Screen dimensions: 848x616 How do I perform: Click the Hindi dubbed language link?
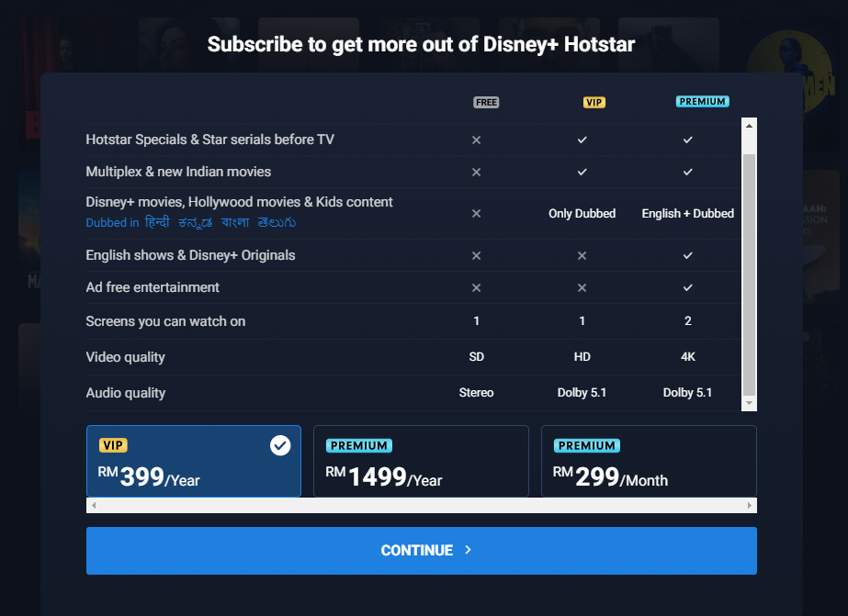coord(158,223)
